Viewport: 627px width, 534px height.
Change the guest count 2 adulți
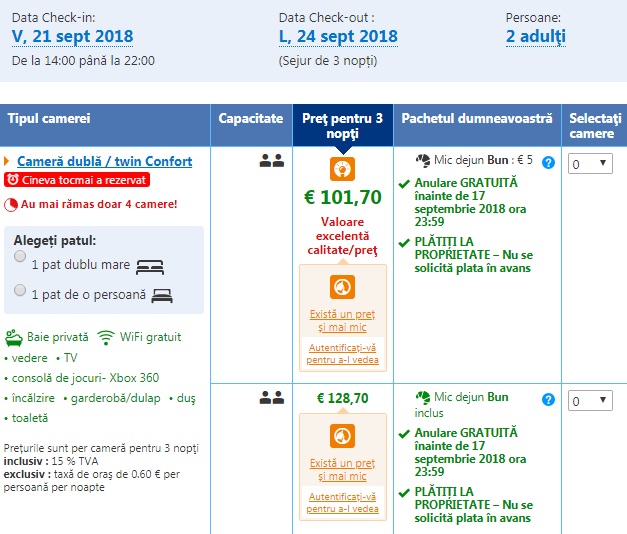click(x=536, y=37)
